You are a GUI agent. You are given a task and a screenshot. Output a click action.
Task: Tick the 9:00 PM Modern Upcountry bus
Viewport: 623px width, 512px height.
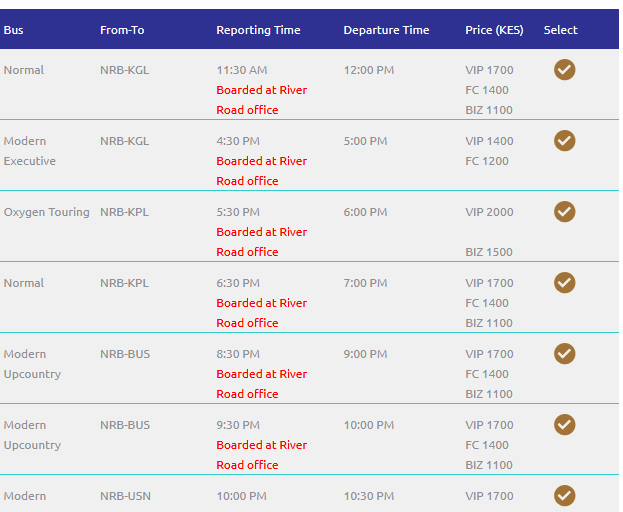pyautogui.click(x=564, y=354)
